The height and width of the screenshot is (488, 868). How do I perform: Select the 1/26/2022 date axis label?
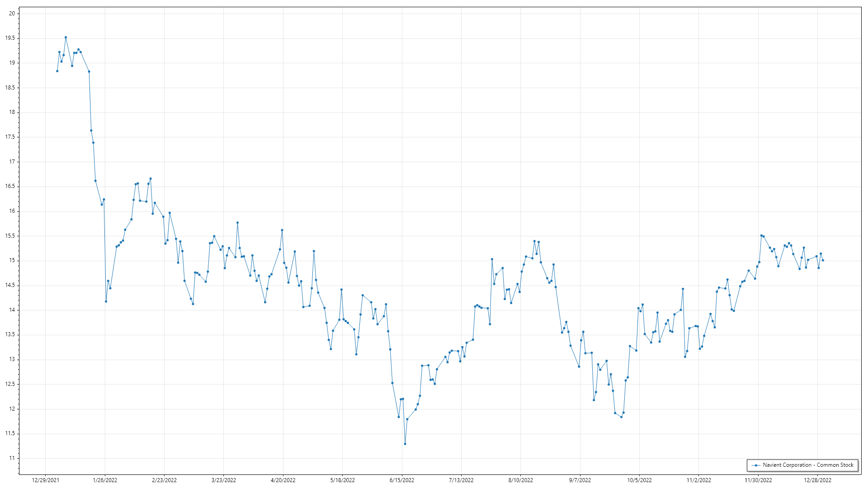pyautogui.click(x=105, y=480)
